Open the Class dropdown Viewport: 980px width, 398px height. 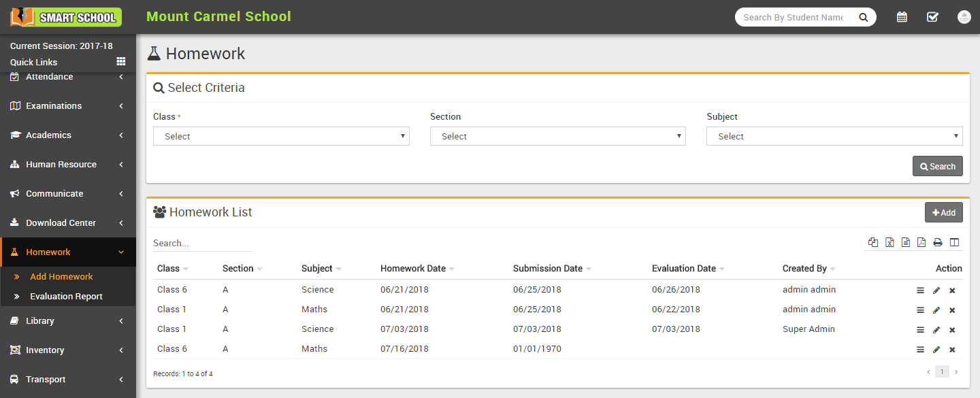281,136
